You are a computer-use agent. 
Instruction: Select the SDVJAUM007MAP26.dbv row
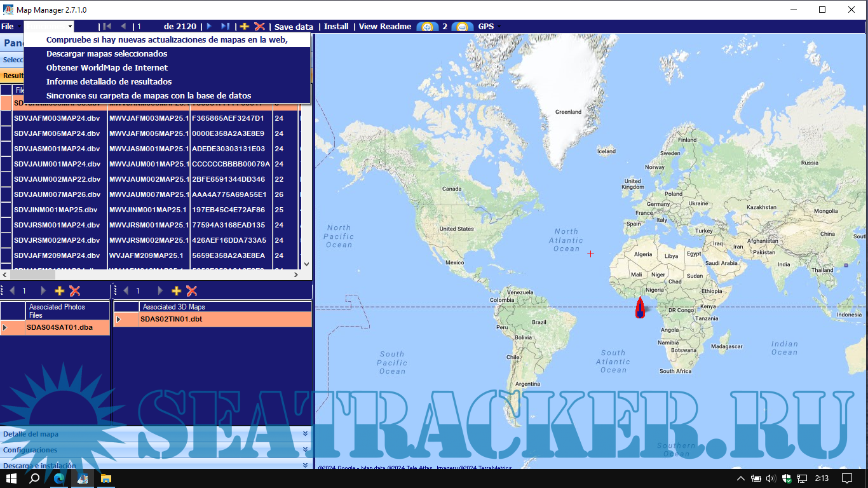click(x=57, y=194)
